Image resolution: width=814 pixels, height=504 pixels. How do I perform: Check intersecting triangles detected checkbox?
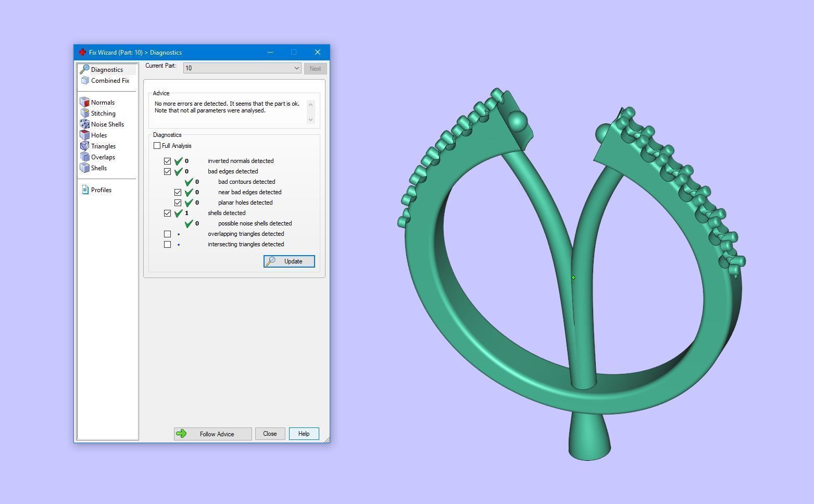pos(167,244)
